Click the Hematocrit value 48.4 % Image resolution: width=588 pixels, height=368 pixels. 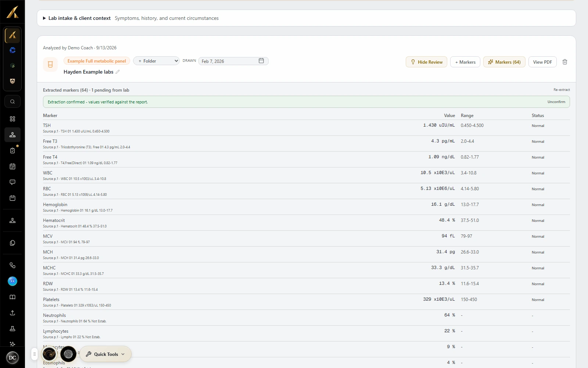447,220
